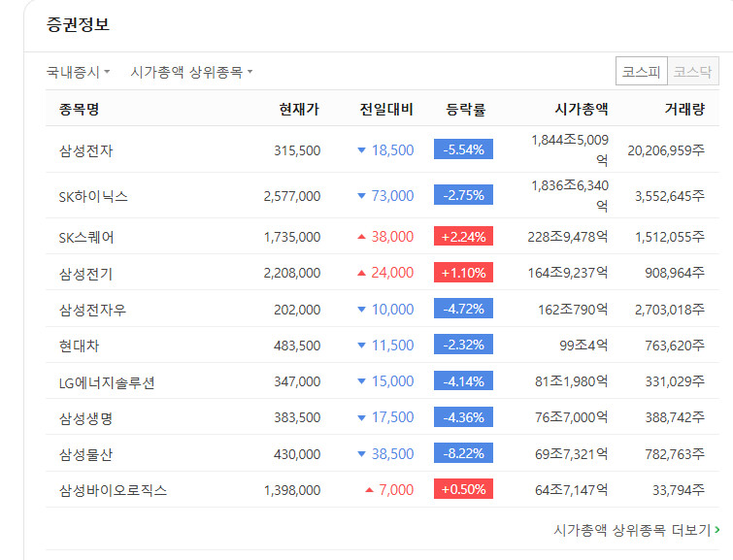Click the +2.24% badge for SK스퀘어

(x=463, y=236)
